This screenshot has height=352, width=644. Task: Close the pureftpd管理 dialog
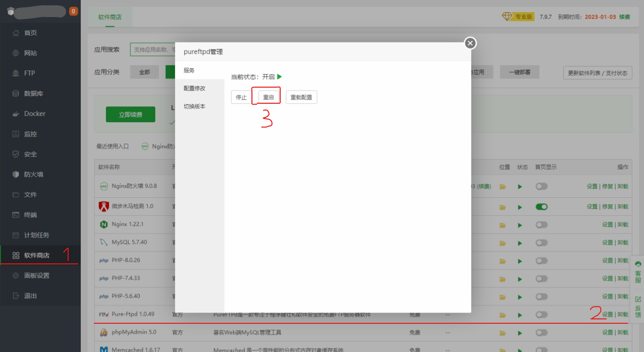pyautogui.click(x=470, y=43)
